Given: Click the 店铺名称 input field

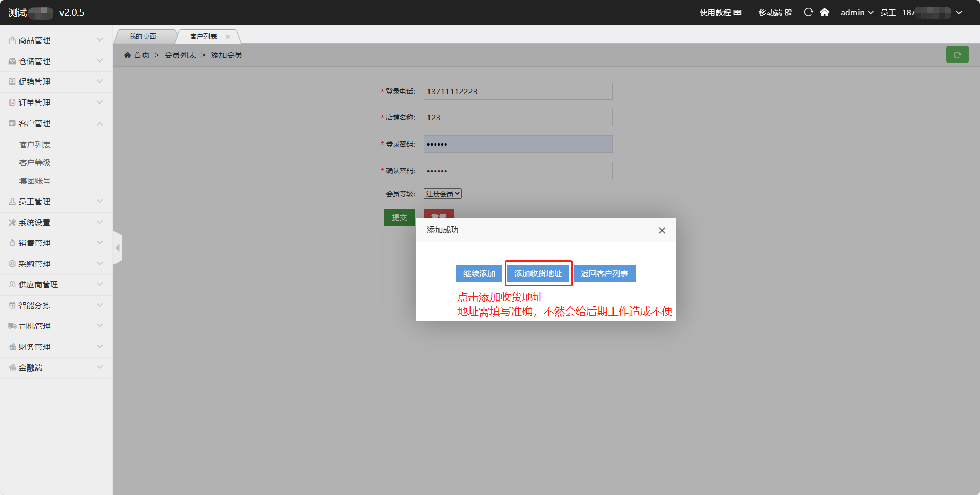Looking at the screenshot, I should [518, 117].
